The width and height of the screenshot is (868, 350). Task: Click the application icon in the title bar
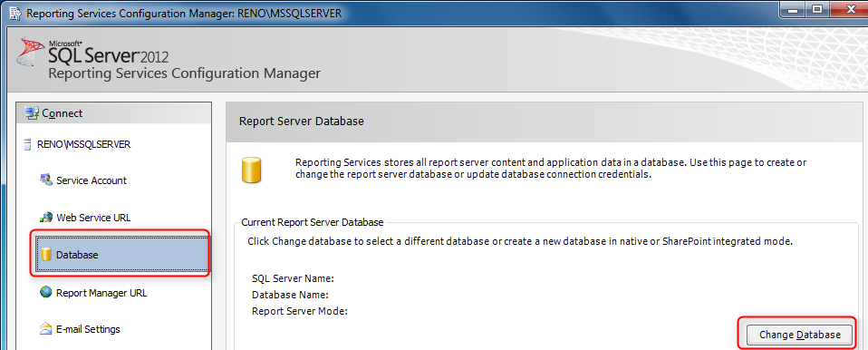[x=14, y=14]
